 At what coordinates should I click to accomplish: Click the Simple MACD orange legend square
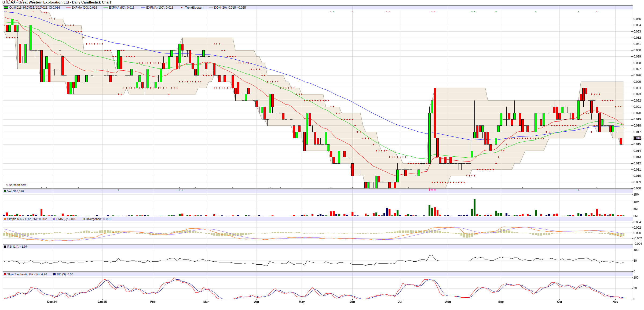tap(5, 219)
